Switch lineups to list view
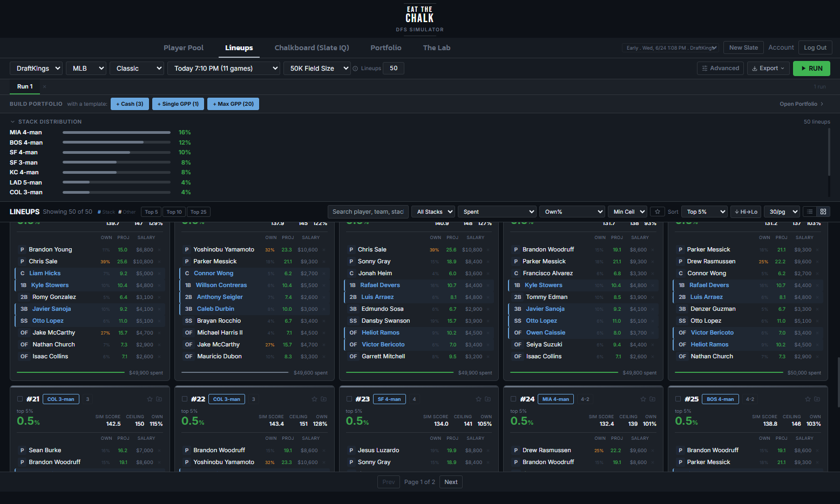The image size is (840, 504). 810,212
